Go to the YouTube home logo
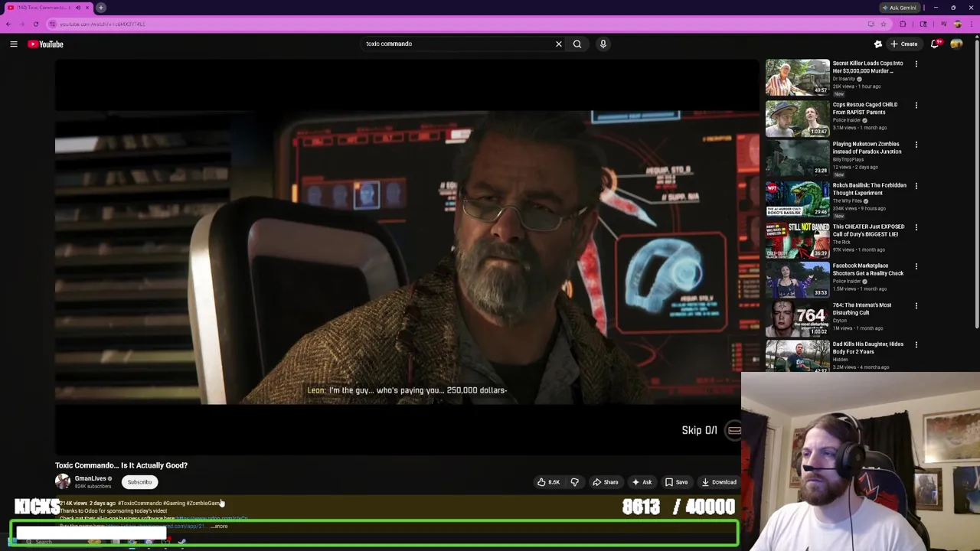 [x=46, y=44]
